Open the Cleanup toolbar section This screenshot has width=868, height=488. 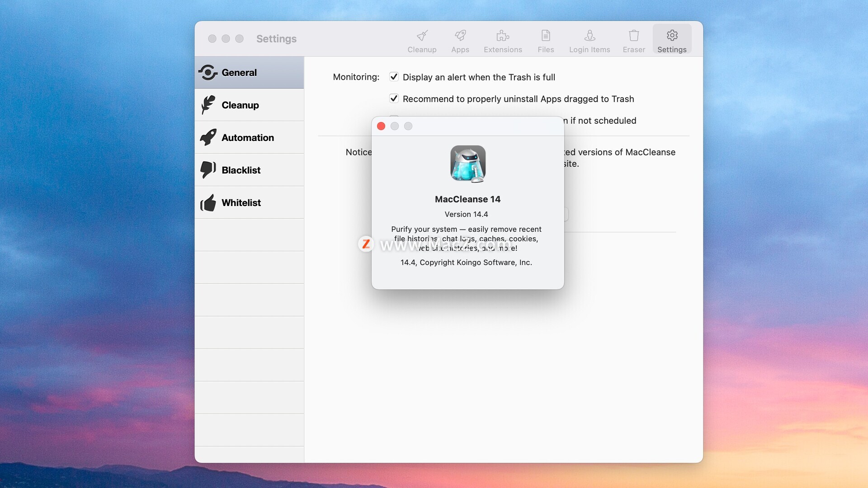click(x=422, y=41)
